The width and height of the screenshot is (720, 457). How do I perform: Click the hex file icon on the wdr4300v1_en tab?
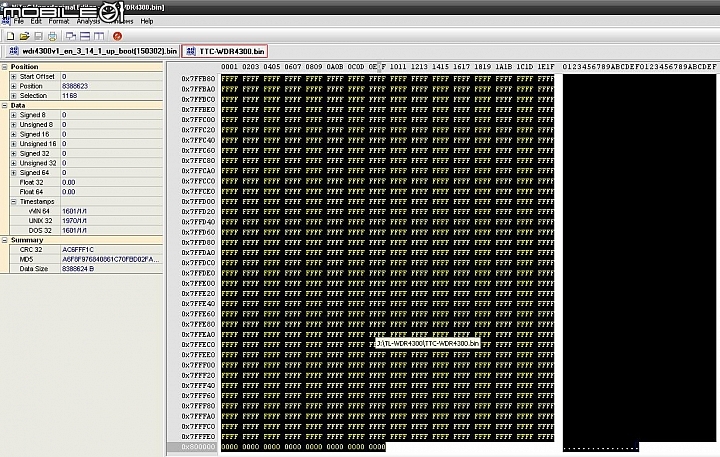[x=14, y=51]
